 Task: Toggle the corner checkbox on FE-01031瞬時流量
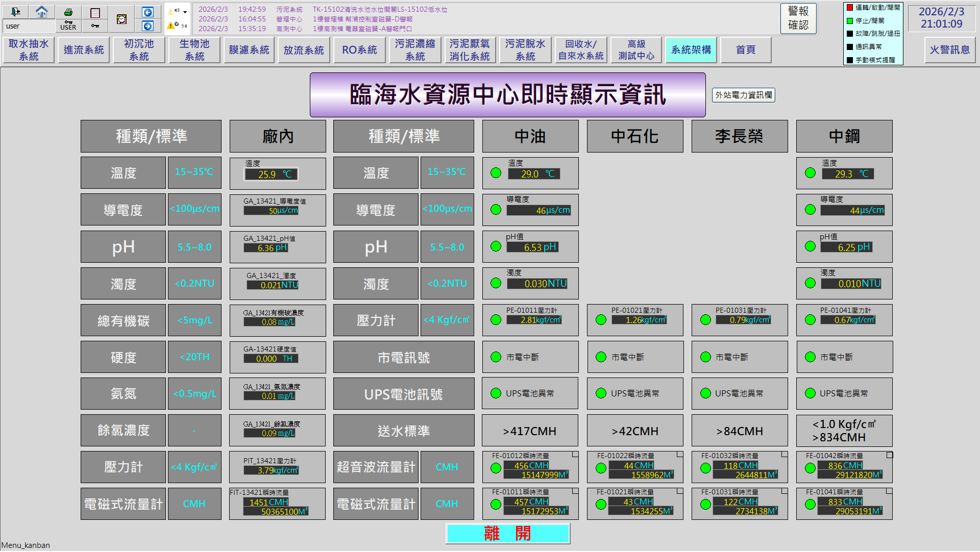point(785,491)
